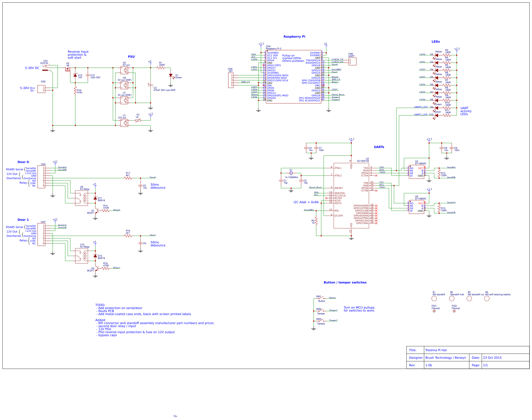Click the X1 14.7456MHz crystal symbol
532x420 pixels.
pos(291,173)
